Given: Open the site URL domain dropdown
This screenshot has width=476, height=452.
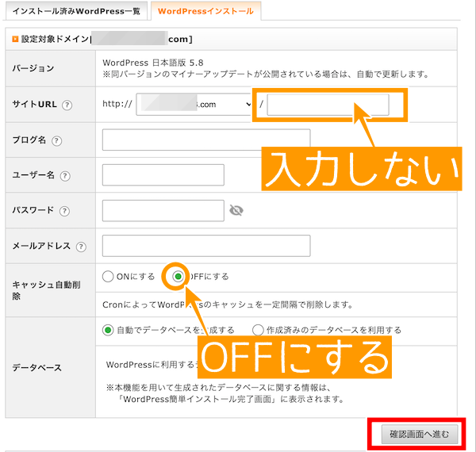Looking at the screenshot, I should pyautogui.click(x=194, y=105).
